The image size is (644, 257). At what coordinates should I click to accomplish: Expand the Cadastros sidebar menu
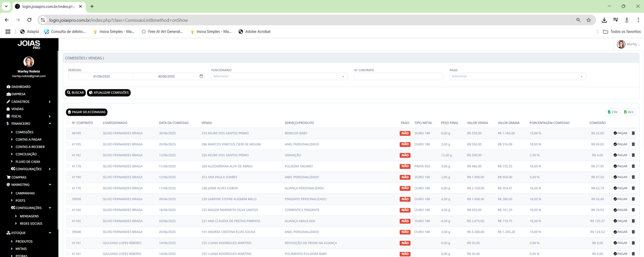20,102
